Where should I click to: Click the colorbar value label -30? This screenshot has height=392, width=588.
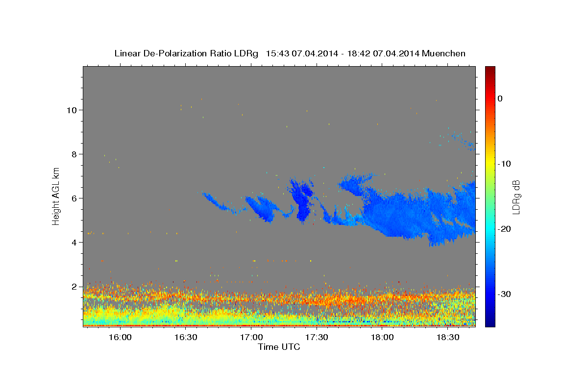click(504, 294)
